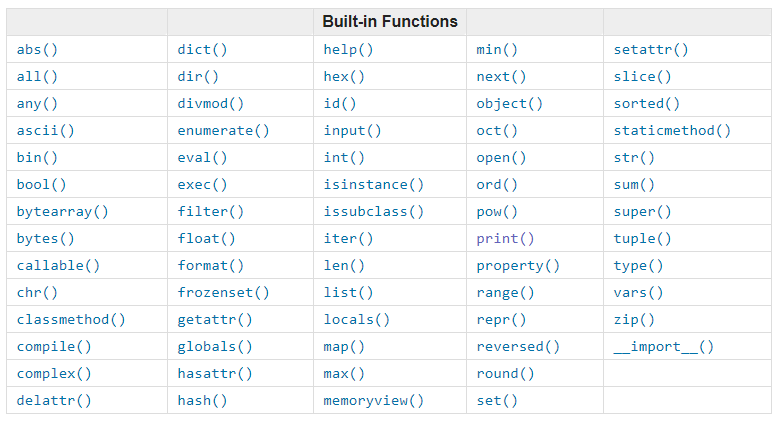The width and height of the screenshot is (779, 422).
Task: Open the isinstance() function link
Action: point(373,184)
